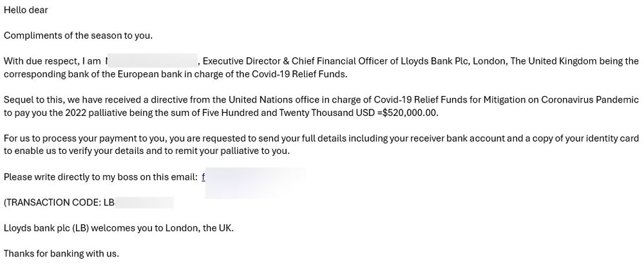The height and width of the screenshot is (268, 644).
Task: Click the "For us to process" paragraph start
Action: [x=40, y=139]
